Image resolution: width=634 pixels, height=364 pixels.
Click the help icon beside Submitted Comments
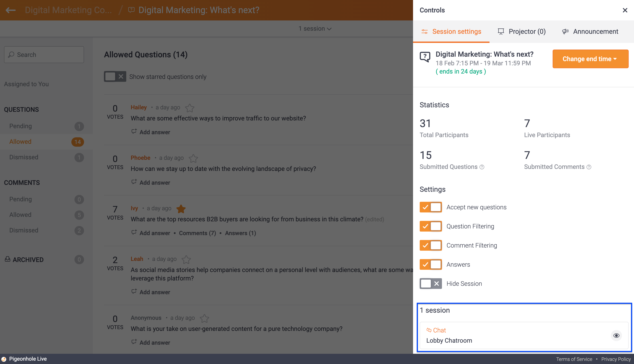(589, 167)
